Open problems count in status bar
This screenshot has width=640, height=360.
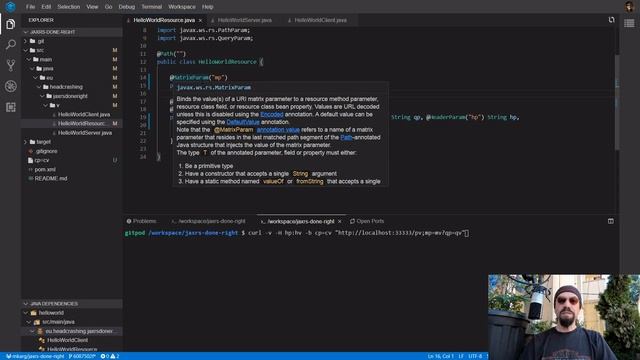(x=109, y=356)
